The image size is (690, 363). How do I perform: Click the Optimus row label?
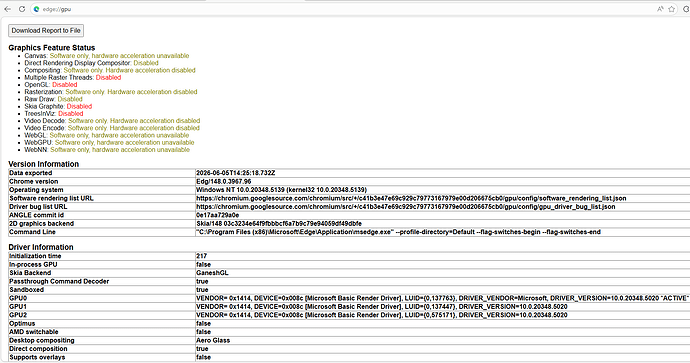[x=22, y=323]
